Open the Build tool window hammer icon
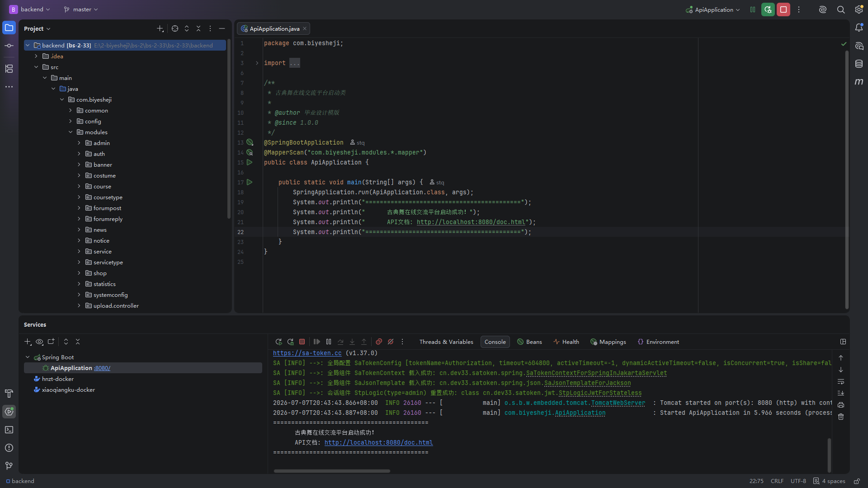This screenshot has width=868, height=488. (9, 394)
